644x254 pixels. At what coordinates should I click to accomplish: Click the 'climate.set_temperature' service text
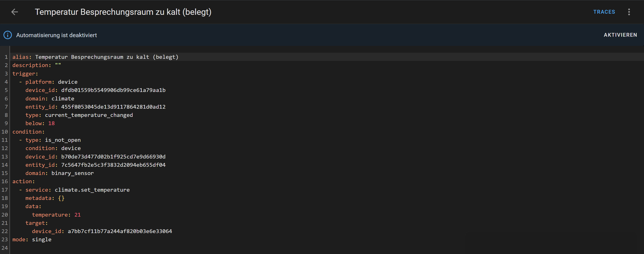click(92, 190)
